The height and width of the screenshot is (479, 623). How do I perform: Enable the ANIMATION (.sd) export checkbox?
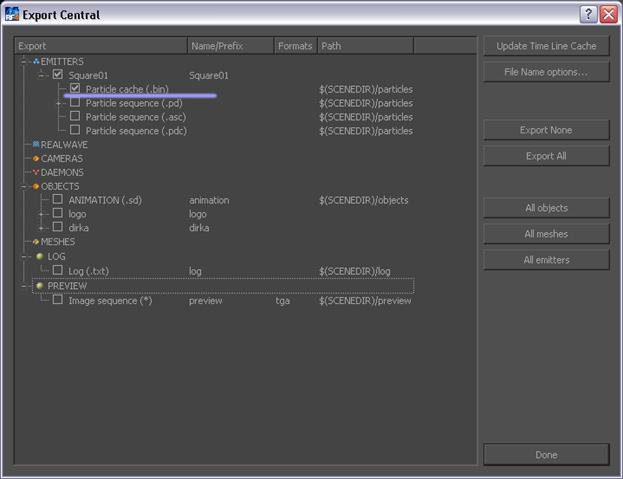(58, 199)
